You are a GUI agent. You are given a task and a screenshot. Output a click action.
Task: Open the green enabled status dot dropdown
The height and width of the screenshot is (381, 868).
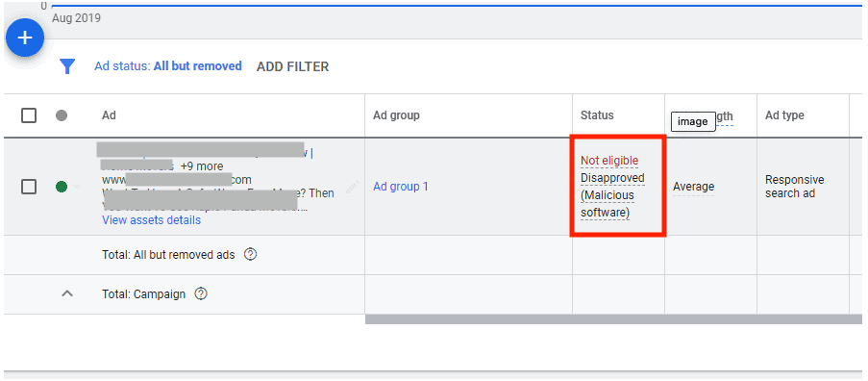[x=62, y=187]
